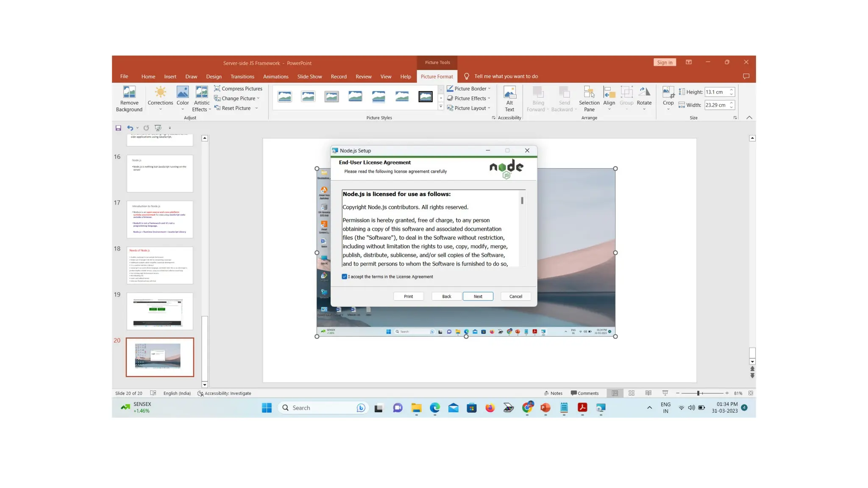
Task: Click Next in Node.js Setup
Action: 478,297
